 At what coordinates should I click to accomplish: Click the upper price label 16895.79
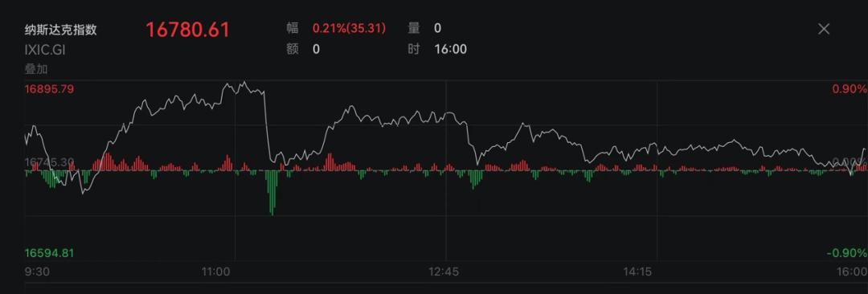coord(49,89)
